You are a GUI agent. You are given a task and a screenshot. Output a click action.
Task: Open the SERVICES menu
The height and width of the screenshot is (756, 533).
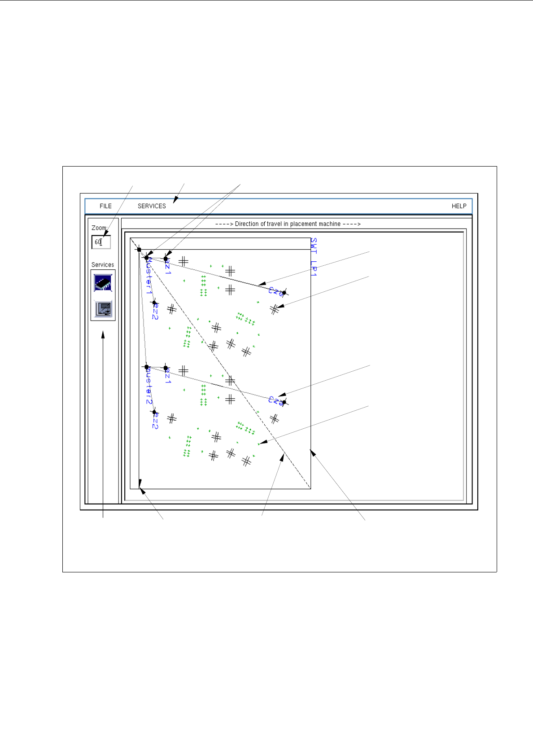pos(152,206)
